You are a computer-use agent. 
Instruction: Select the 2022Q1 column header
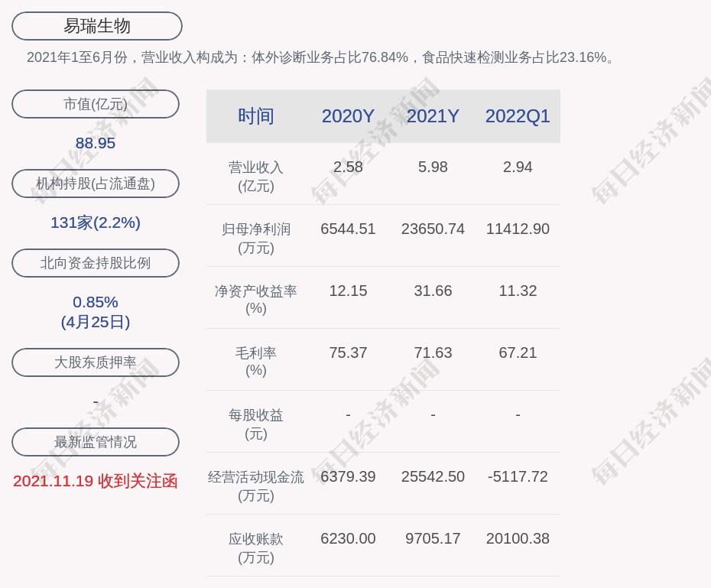pos(518,116)
